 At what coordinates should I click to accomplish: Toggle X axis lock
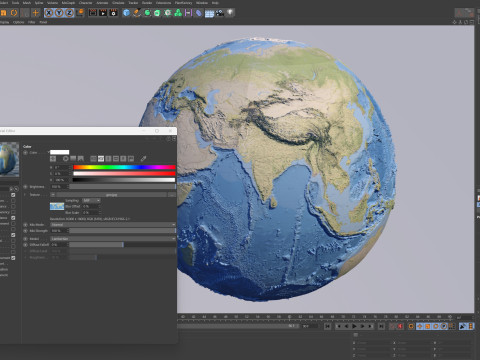coord(49,13)
